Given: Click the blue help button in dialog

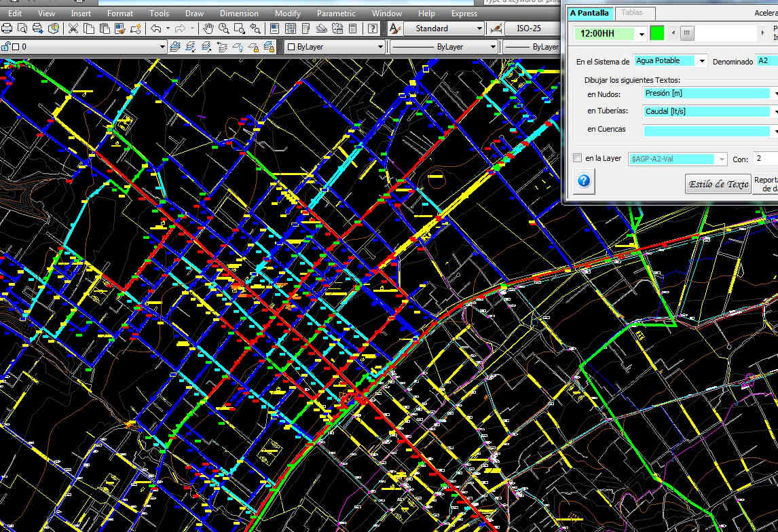Looking at the screenshot, I should coord(584,181).
